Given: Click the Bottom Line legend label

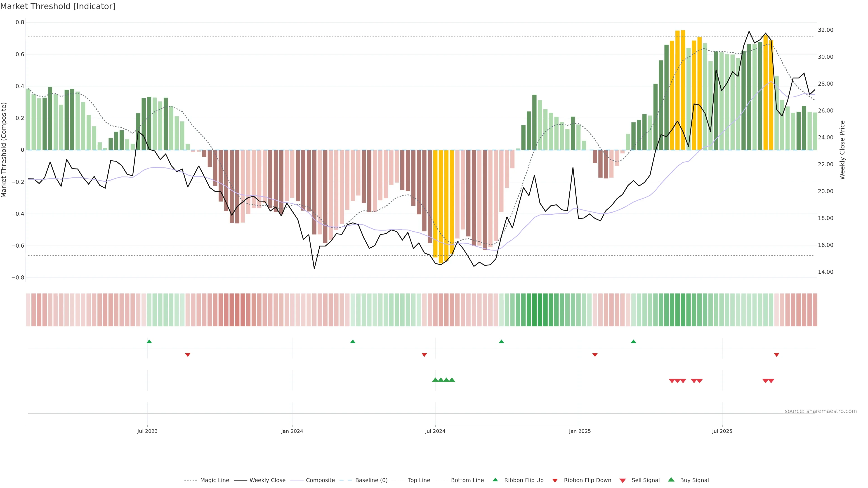Looking at the screenshot, I should click(x=467, y=480).
